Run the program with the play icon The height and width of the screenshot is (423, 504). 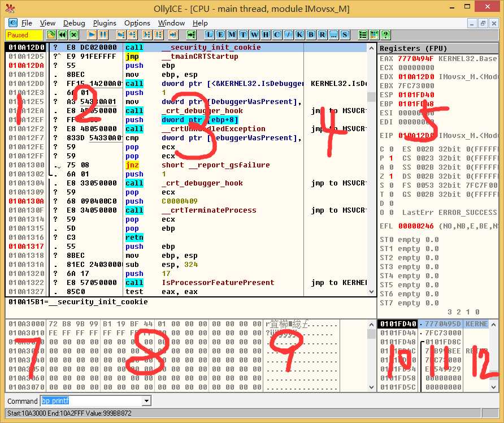pos(92,34)
